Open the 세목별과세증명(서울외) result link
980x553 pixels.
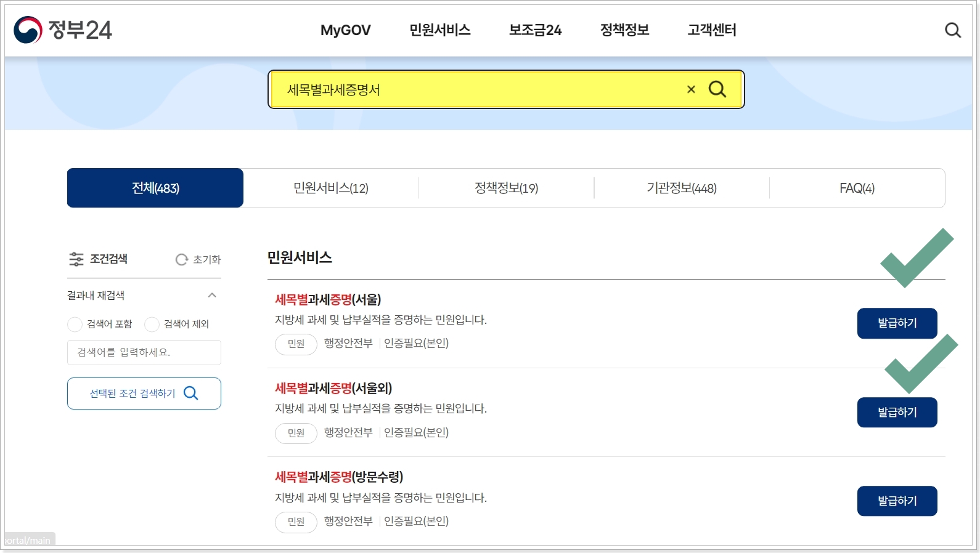point(333,388)
